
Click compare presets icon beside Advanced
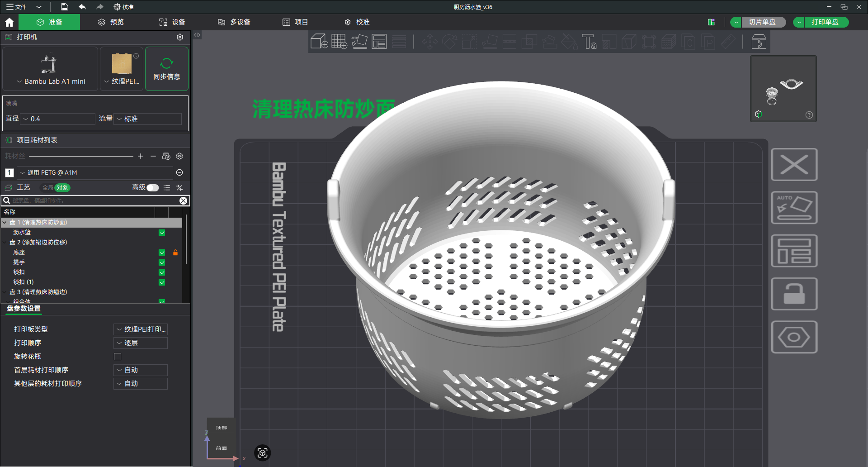point(179,188)
